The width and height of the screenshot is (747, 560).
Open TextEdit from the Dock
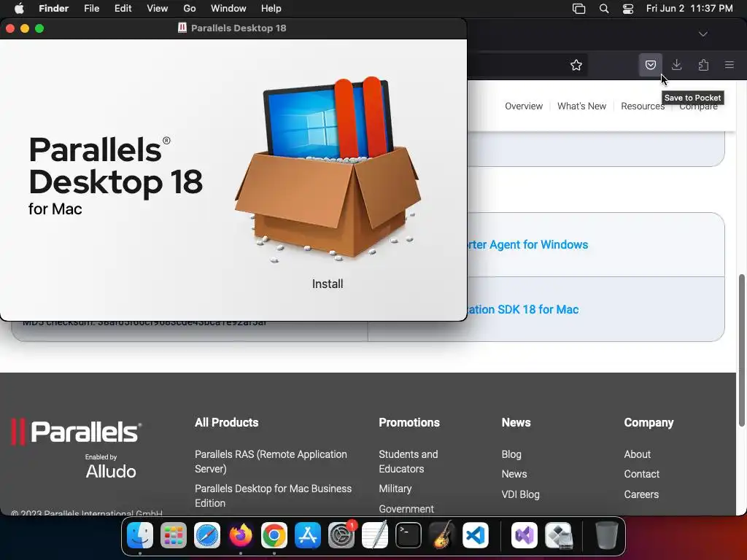(x=375, y=535)
